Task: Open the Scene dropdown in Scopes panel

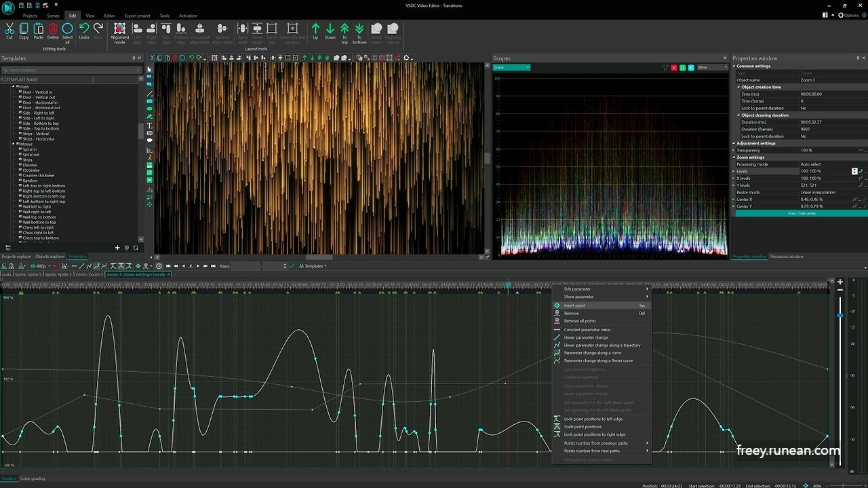Action: 510,67
